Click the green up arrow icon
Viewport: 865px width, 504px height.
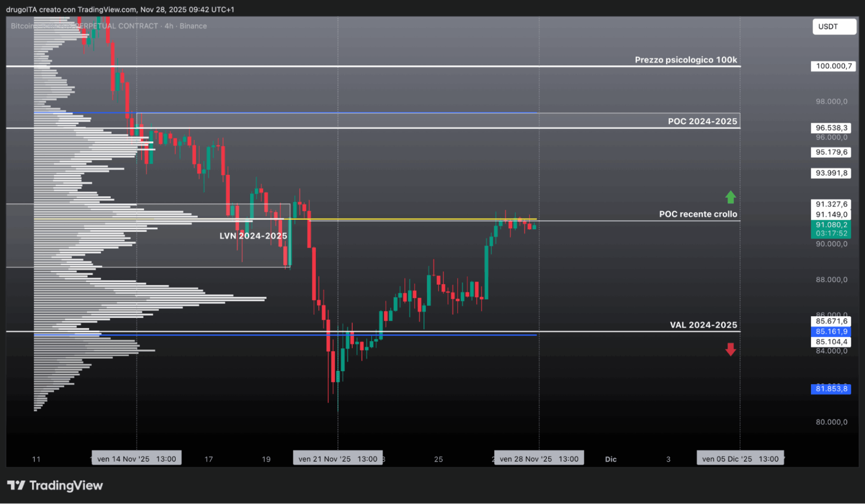click(730, 197)
